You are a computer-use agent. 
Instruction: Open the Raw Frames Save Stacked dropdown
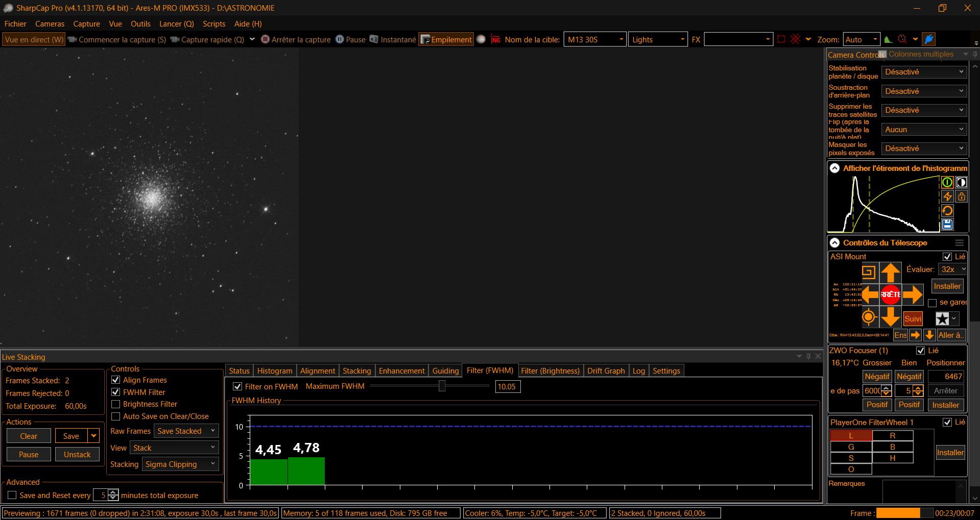pyautogui.click(x=186, y=431)
